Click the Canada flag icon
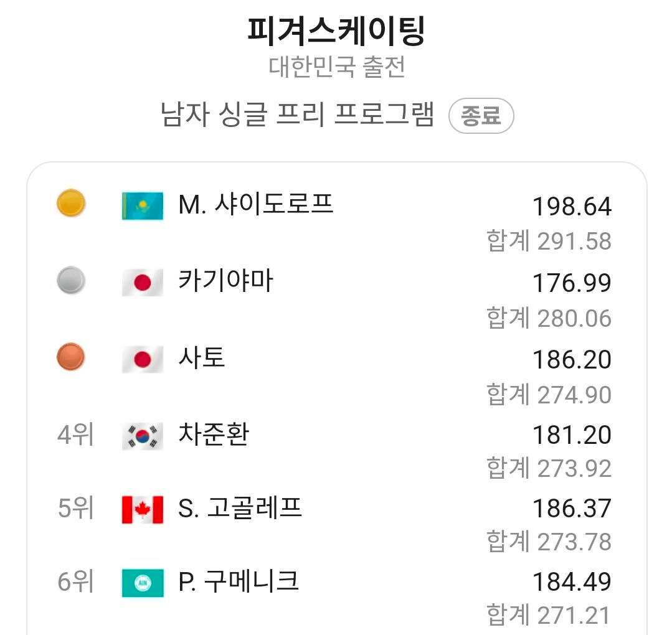 (143, 510)
